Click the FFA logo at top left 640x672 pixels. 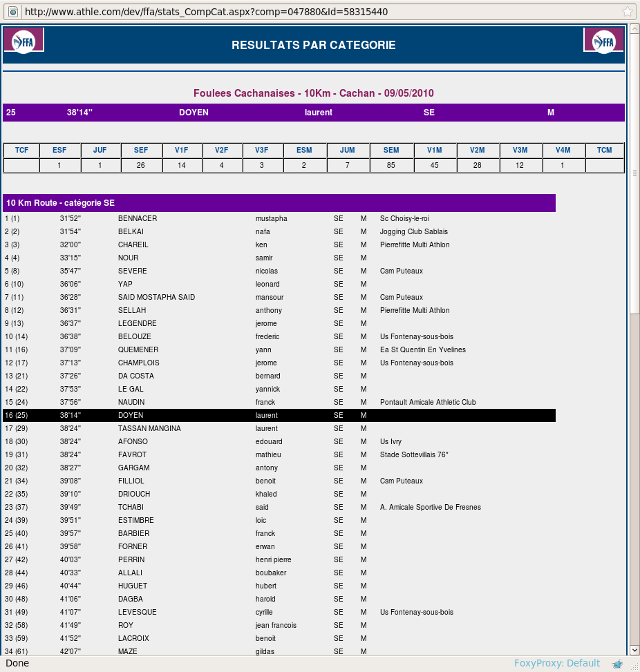[x=23, y=41]
